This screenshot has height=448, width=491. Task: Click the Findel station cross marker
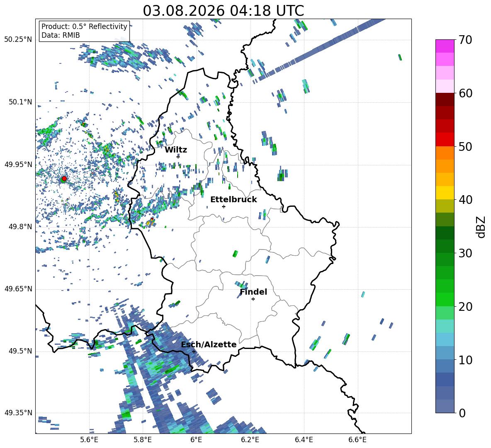[253, 299]
